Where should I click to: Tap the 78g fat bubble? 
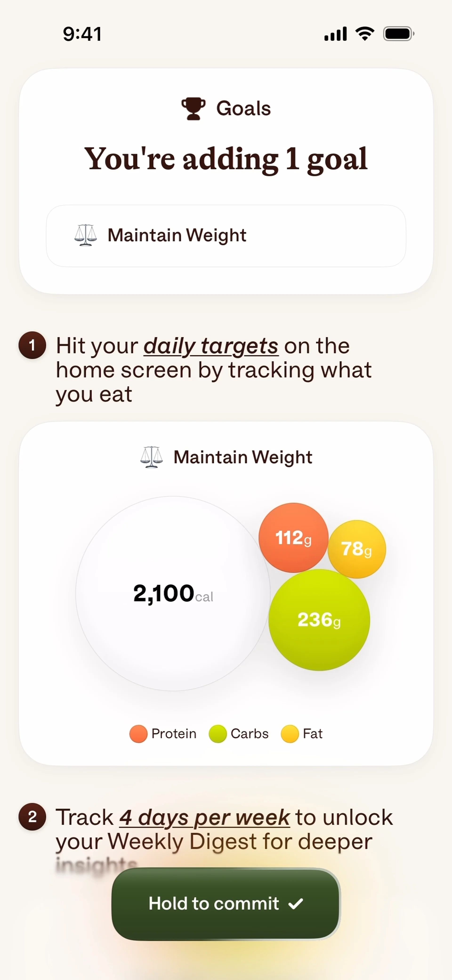[357, 549]
